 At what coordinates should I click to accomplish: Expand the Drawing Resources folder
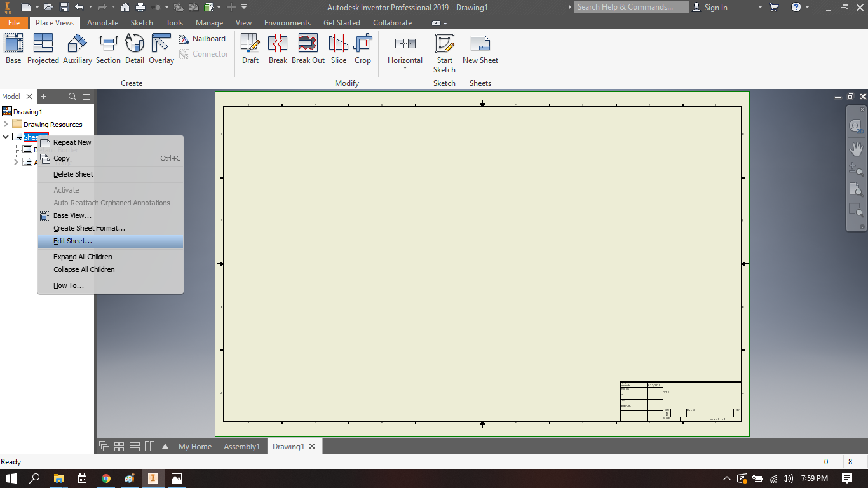point(4,124)
